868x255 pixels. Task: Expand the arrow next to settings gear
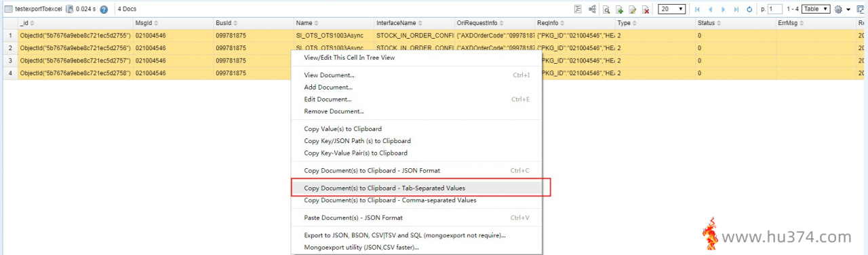[848, 9]
